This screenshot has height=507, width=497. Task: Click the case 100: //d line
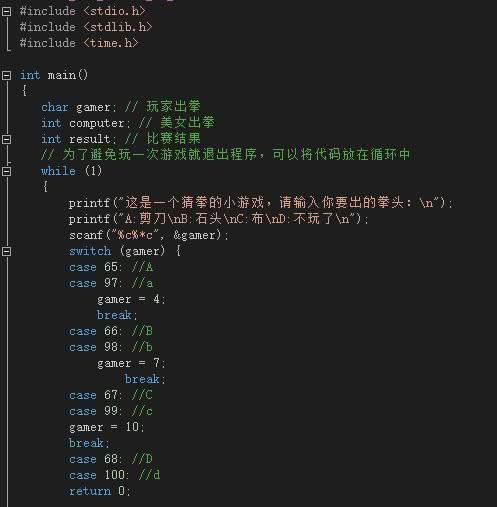pos(115,475)
